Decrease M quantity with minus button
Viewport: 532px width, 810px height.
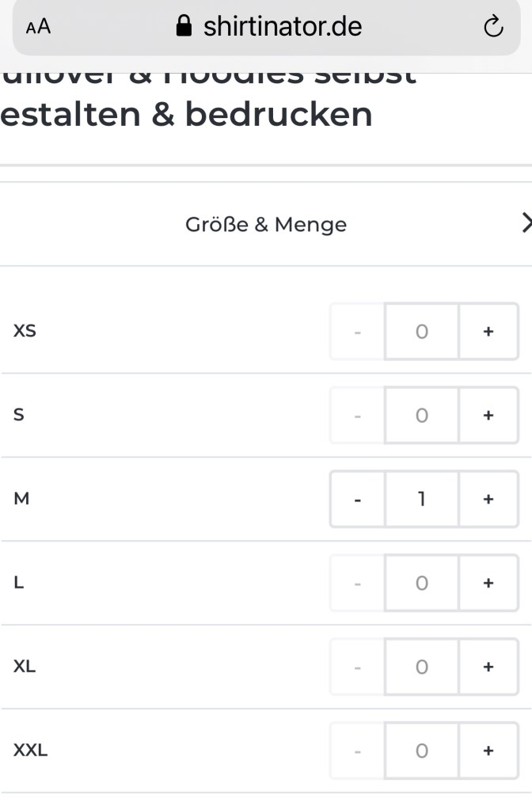pos(358,500)
